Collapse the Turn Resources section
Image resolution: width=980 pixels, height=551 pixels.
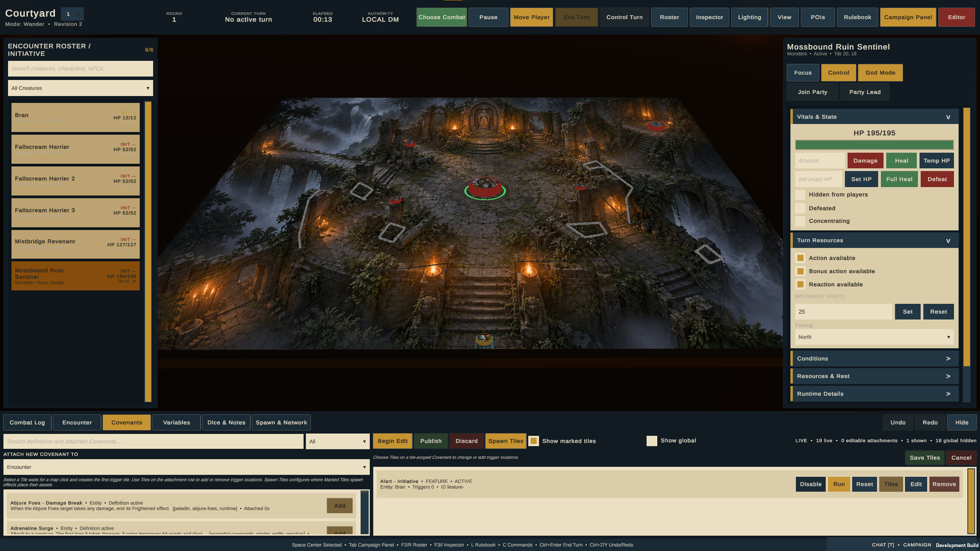click(874, 240)
